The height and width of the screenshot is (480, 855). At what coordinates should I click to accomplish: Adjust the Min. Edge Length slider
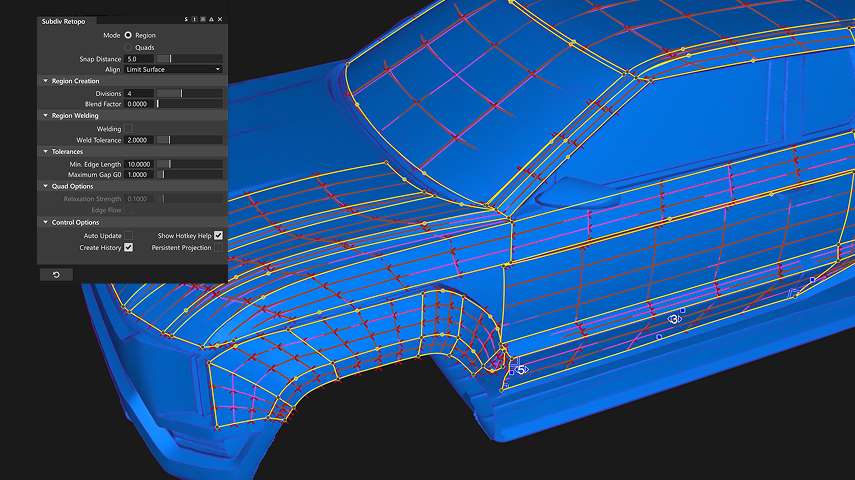189,164
